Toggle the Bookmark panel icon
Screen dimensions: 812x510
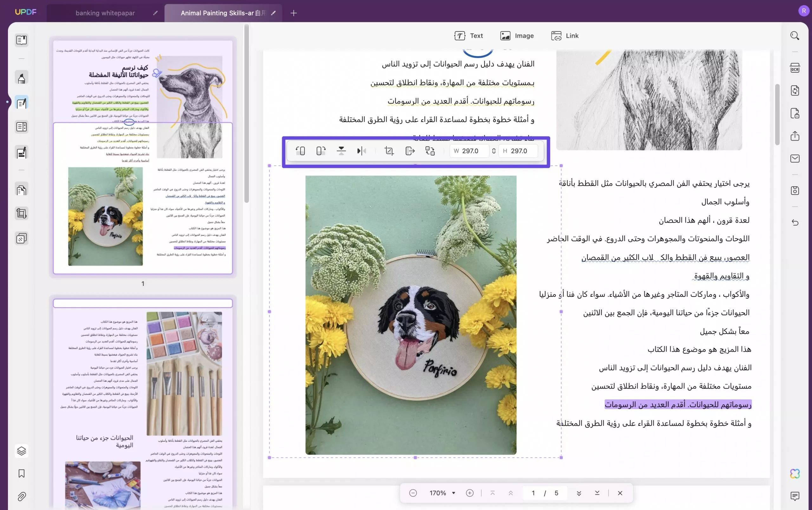pos(22,474)
